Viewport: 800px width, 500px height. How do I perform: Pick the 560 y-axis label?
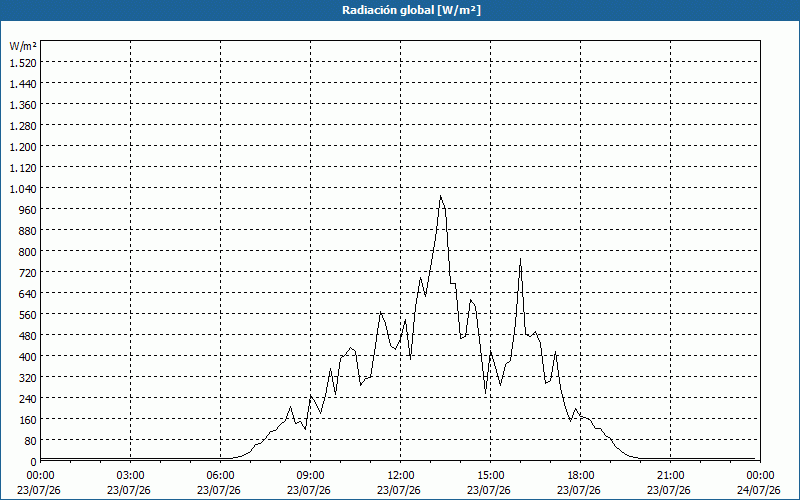click(27, 315)
